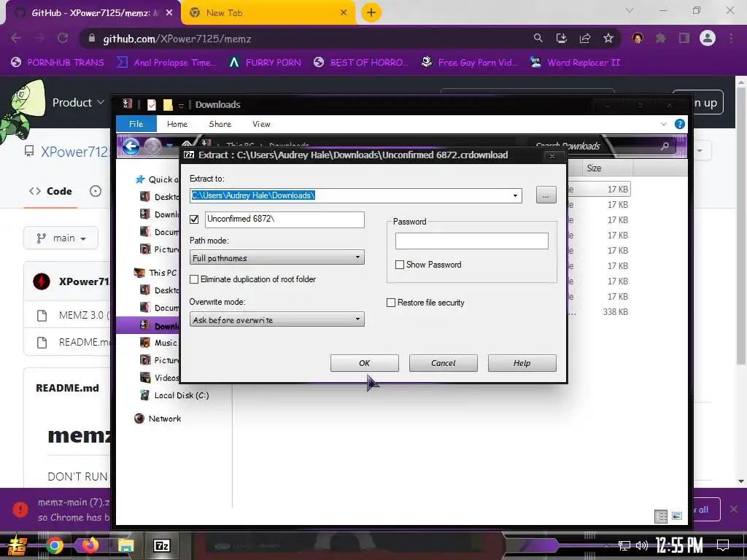Switch Explorer to details view icon
This screenshot has width=747, height=560.
661,516
